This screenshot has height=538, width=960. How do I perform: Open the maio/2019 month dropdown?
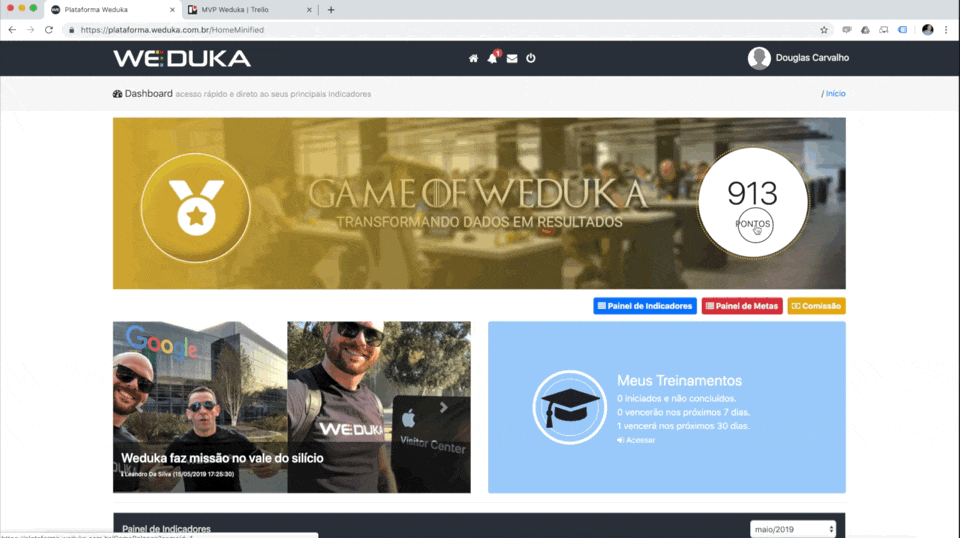793,529
